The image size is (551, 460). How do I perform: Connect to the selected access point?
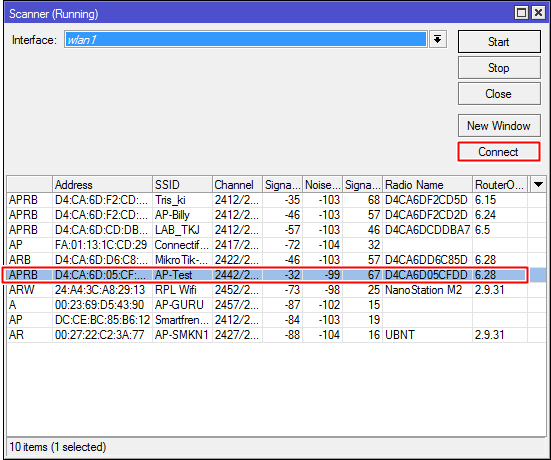tap(499, 152)
